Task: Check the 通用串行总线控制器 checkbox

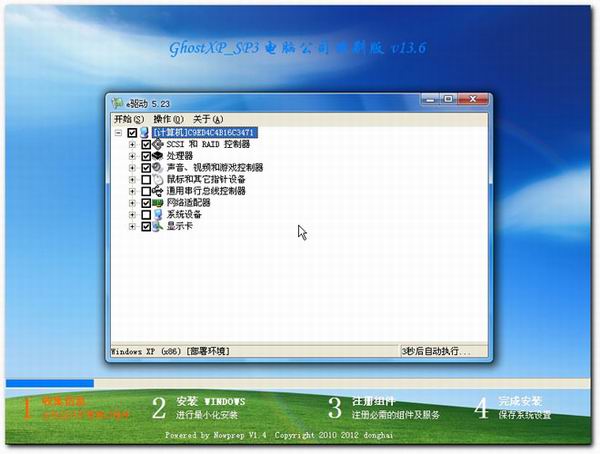Action: click(x=146, y=191)
